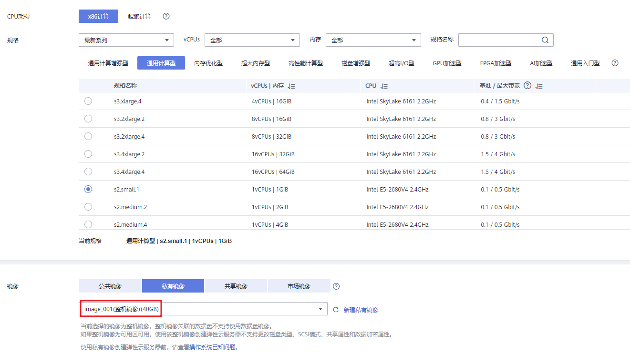Switch to 市场镜像 image tab
This screenshot has height=364, width=630.
[x=299, y=286]
